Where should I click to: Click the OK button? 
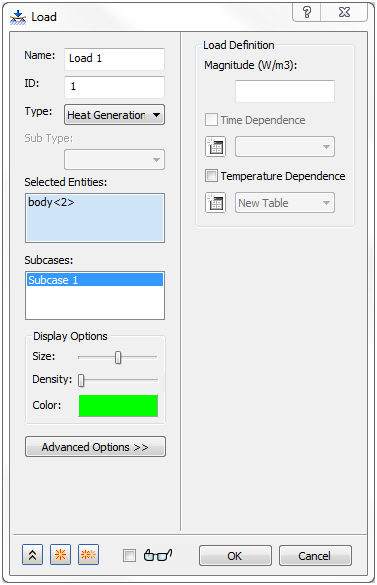[x=235, y=556]
